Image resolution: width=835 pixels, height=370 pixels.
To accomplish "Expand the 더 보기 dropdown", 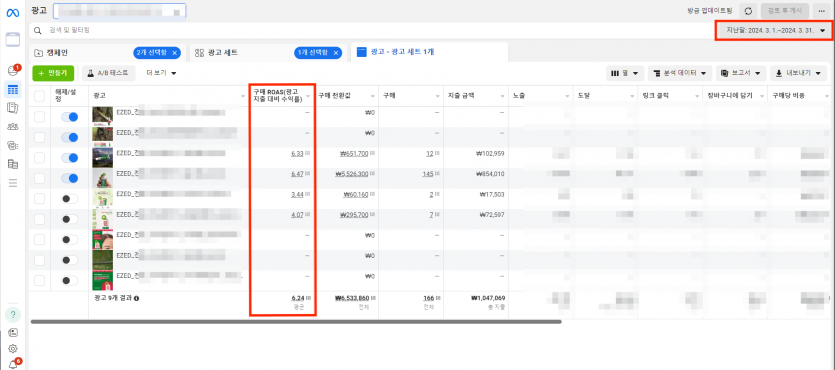I will coord(161,73).
